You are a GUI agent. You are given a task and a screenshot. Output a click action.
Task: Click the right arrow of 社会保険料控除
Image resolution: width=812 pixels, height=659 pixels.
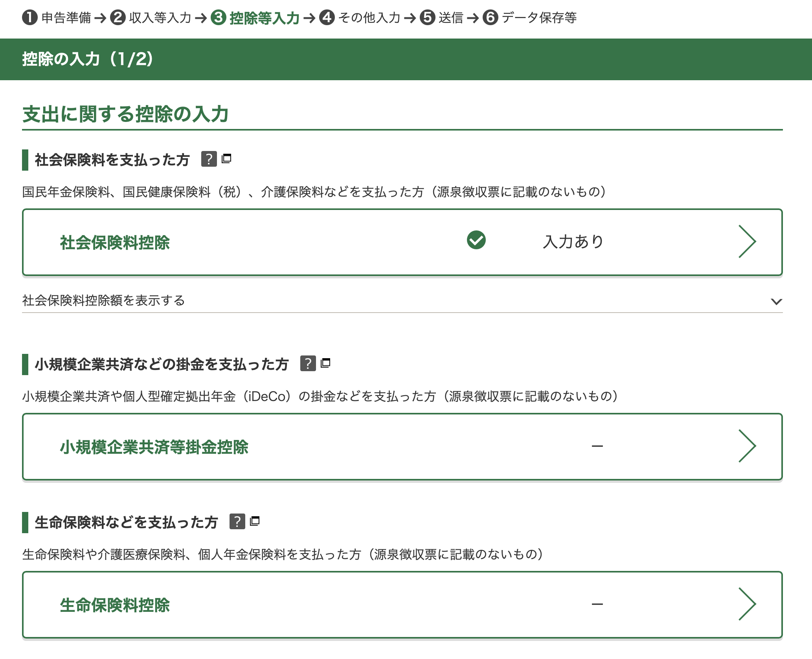[747, 241]
